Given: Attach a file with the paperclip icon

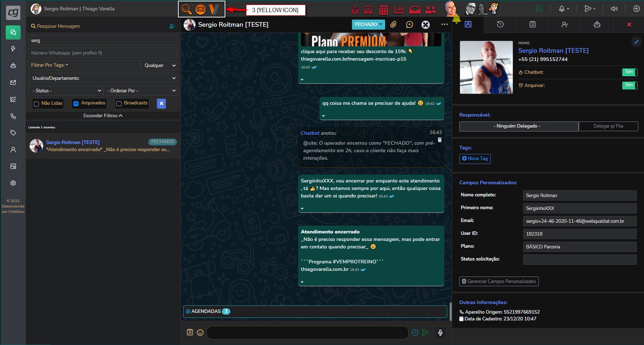Looking at the screenshot, I should (393, 24).
